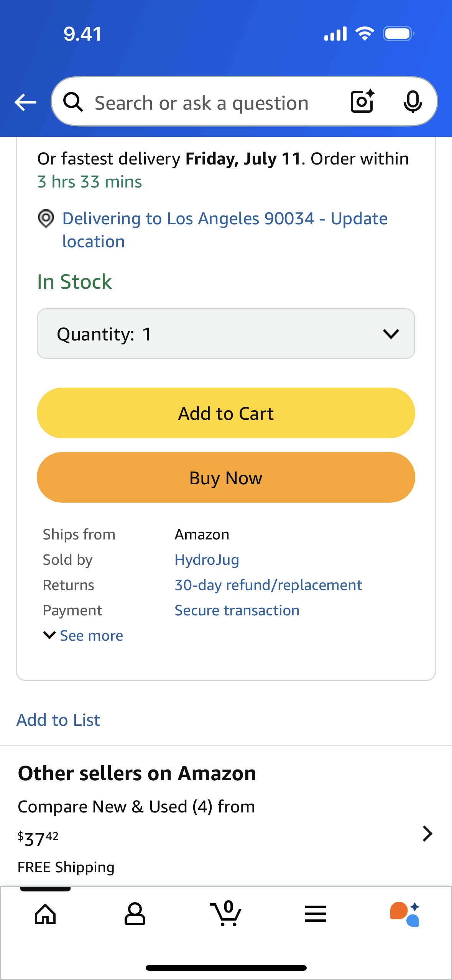Open the hamburger menu tab

point(316,914)
